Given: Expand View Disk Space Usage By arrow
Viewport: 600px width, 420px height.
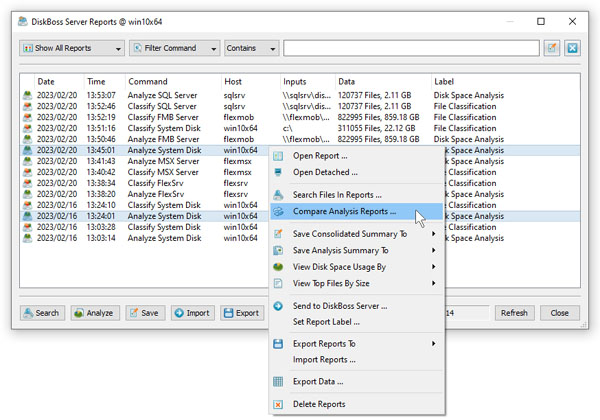Looking at the screenshot, I should click(434, 267).
